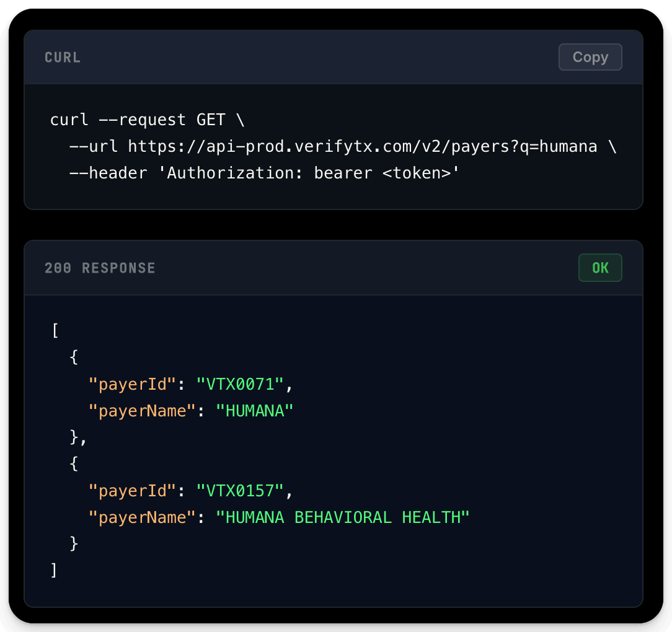Screen dimensions: 672x632
Task: Click the closing square bracket of the response
Action: (x=54, y=571)
